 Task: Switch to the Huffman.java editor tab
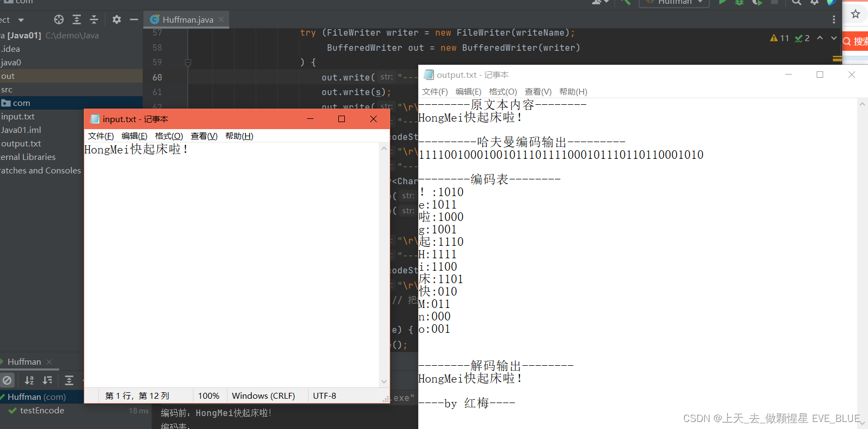click(x=187, y=19)
